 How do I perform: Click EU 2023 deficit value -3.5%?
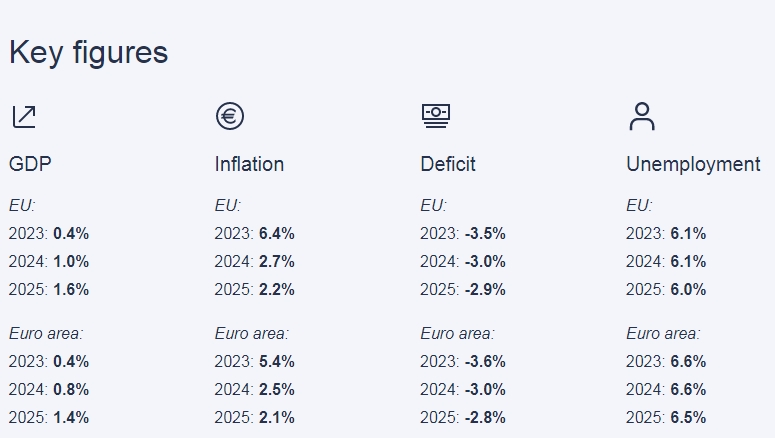pyautogui.click(x=485, y=233)
